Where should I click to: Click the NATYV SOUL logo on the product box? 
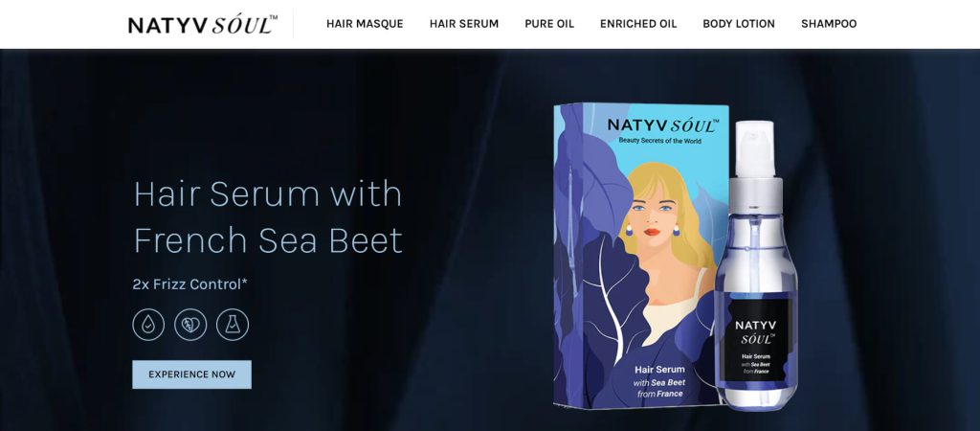point(662,125)
